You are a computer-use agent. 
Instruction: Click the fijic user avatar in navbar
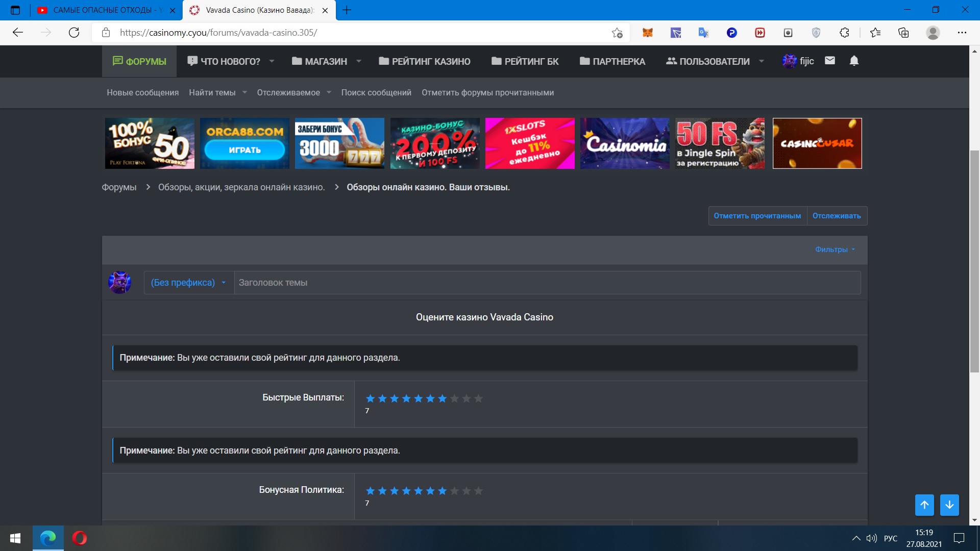click(x=790, y=61)
